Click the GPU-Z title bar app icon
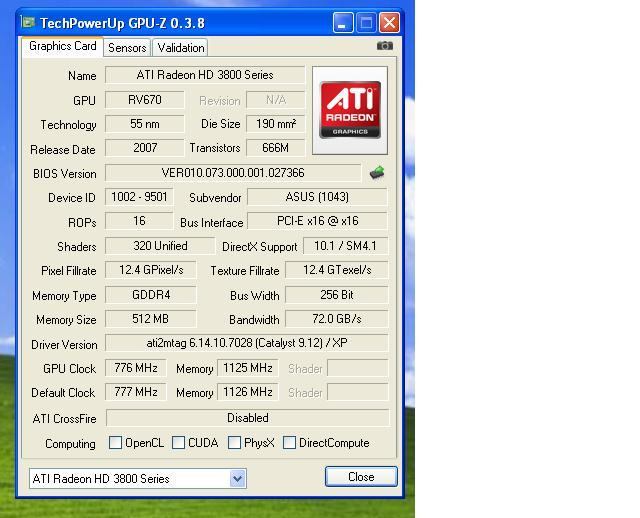 [x=28, y=22]
